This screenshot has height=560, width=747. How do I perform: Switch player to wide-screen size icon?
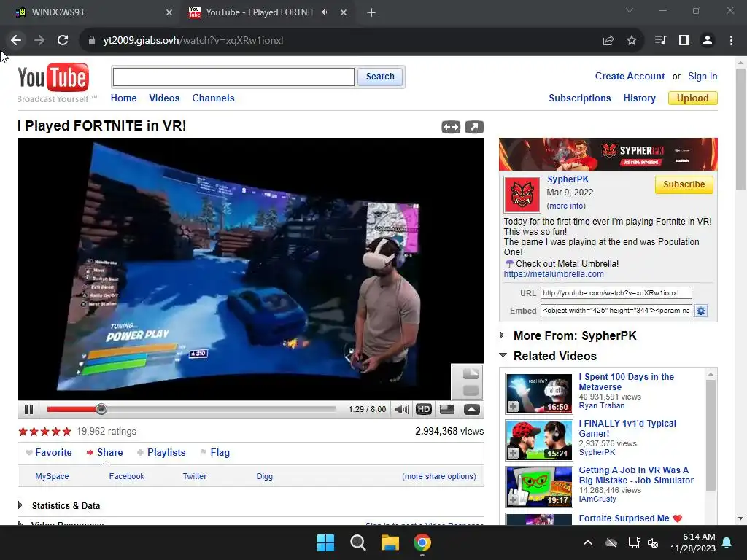click(x=447, y=410)
